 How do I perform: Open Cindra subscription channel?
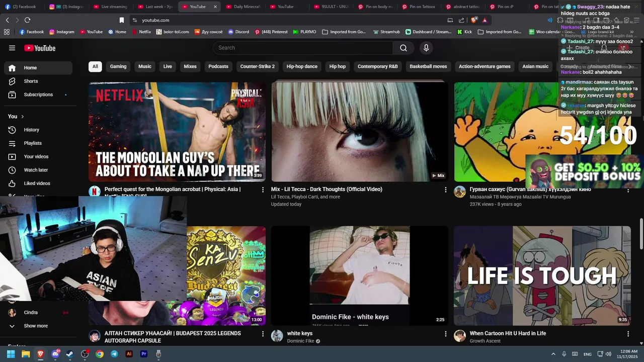(38, 313)
